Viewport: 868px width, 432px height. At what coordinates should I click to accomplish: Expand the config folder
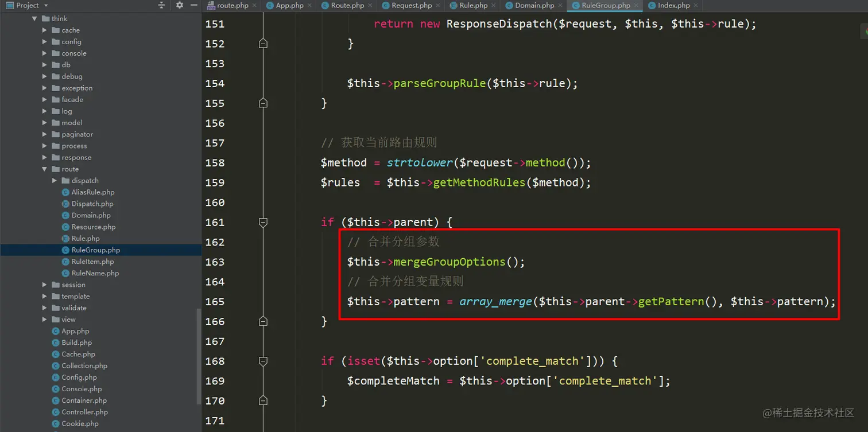click(x=45, y=41)
